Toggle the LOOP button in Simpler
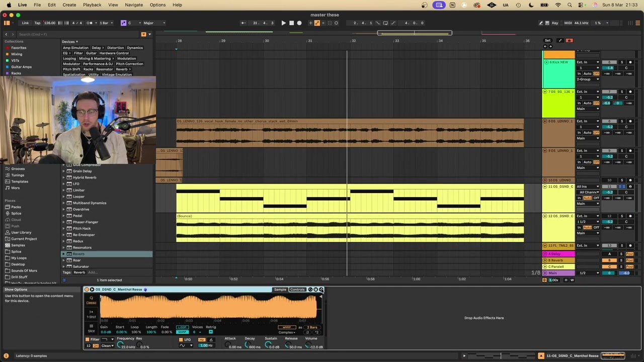The image size is (644, 362). click(x=182, y=327)
